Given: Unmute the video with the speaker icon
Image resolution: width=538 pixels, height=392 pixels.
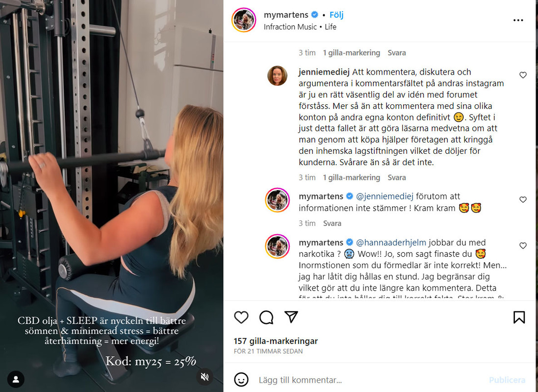Looking at the screenshot, I should (205, 377).
